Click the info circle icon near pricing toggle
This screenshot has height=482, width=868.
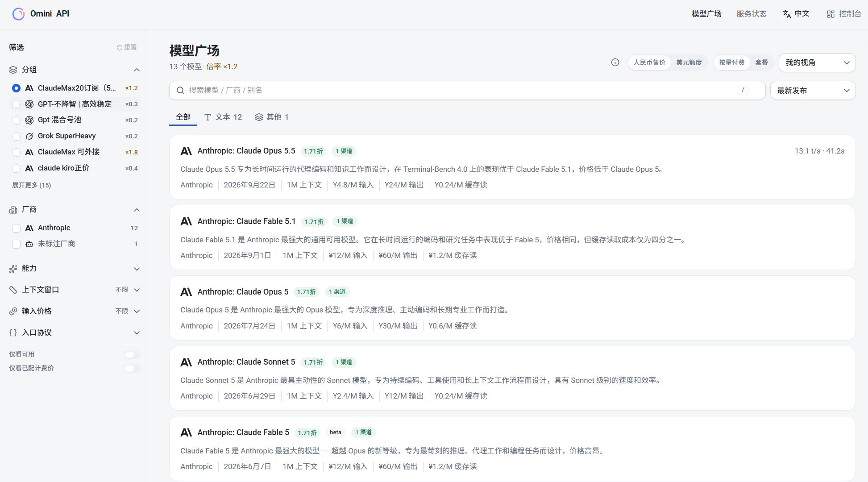coord(615,62)
